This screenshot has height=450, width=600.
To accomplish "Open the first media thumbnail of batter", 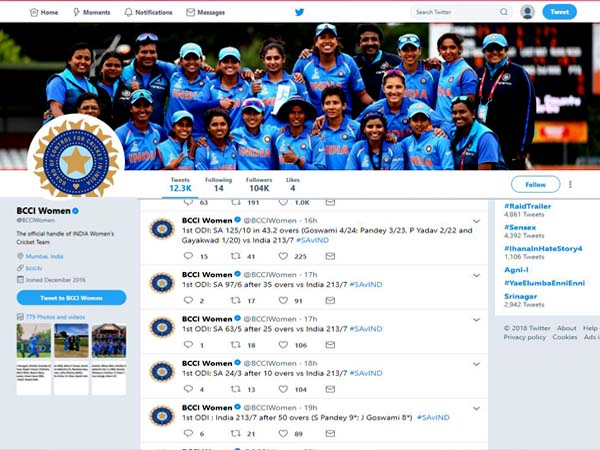I will [34, 341].
